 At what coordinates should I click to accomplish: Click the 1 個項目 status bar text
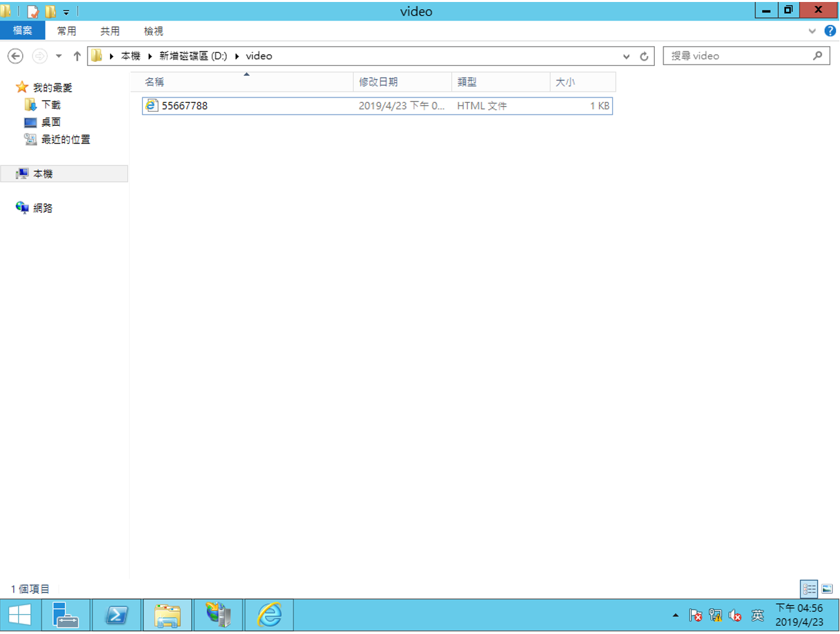30,589
